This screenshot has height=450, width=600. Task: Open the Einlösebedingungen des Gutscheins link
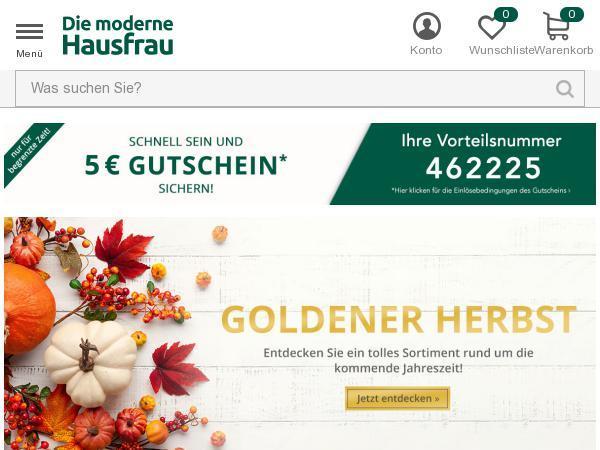tap(481, 190)
